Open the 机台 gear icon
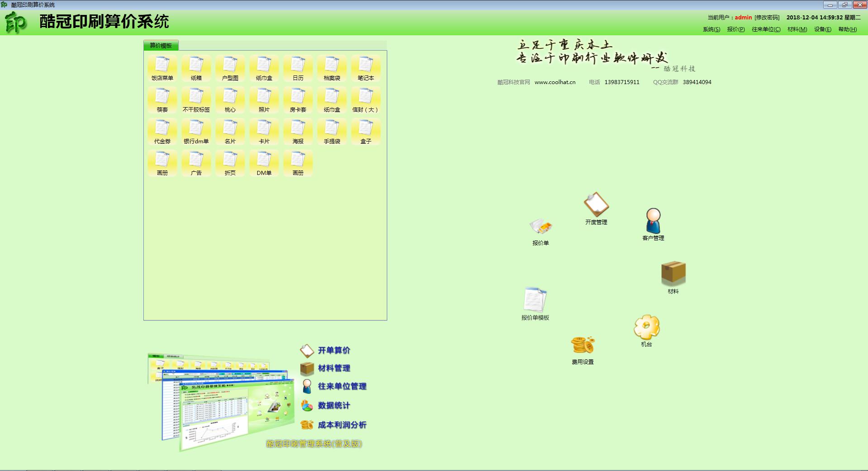The height and width of the screenshot is (471, 868). pyautogui.click(x=646, y=331)
